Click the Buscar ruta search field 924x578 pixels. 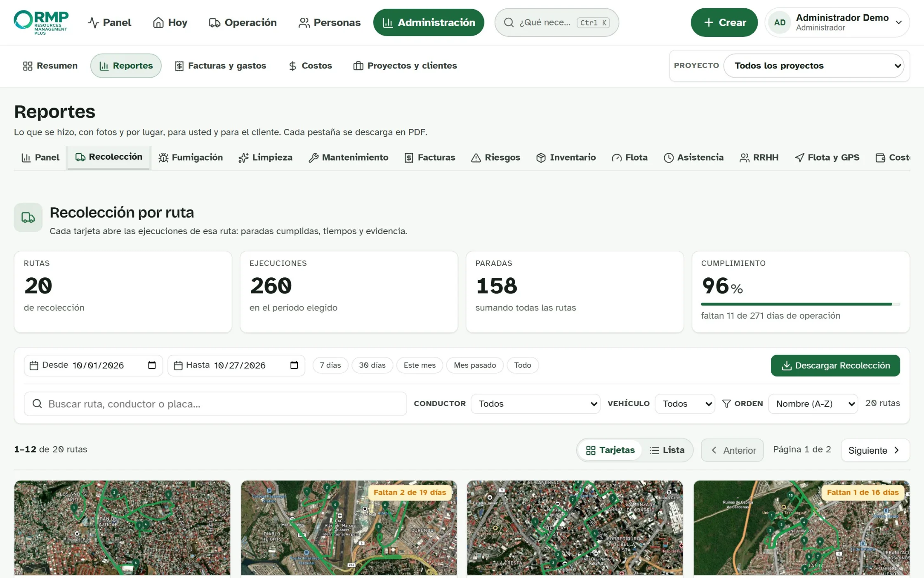(215, 404)
